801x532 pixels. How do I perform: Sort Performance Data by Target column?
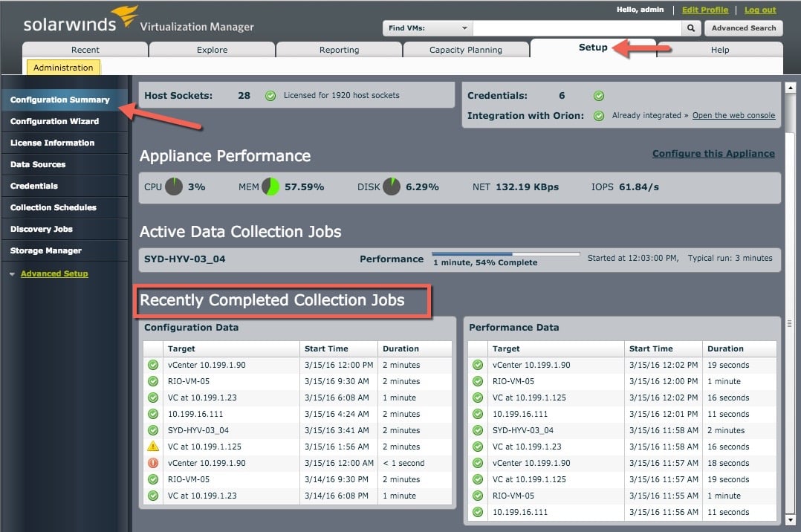tap(556, 348)
